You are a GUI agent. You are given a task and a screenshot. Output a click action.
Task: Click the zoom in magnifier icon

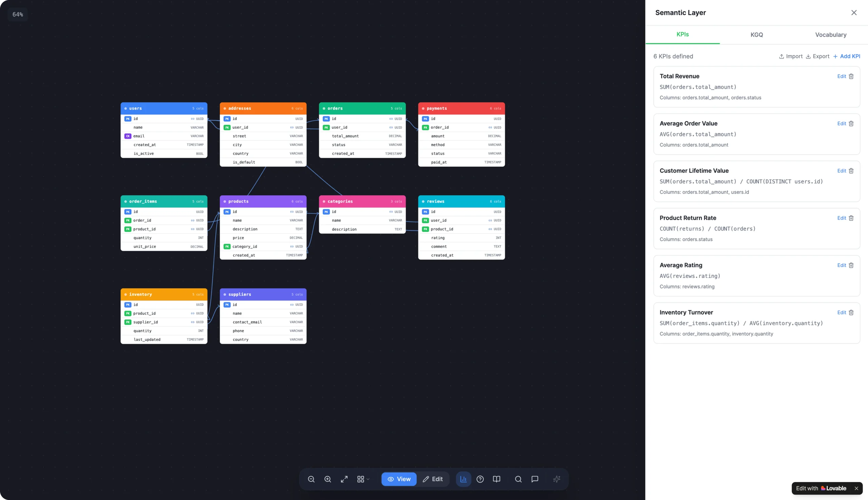tap(327, 479)
